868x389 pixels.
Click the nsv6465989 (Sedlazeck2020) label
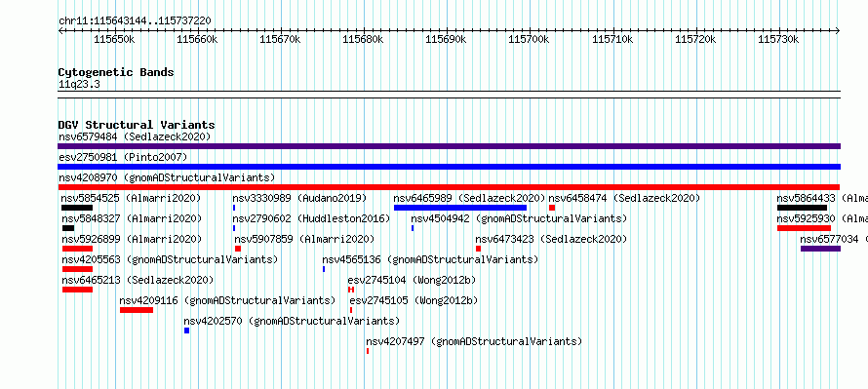[x=469, y=198]
